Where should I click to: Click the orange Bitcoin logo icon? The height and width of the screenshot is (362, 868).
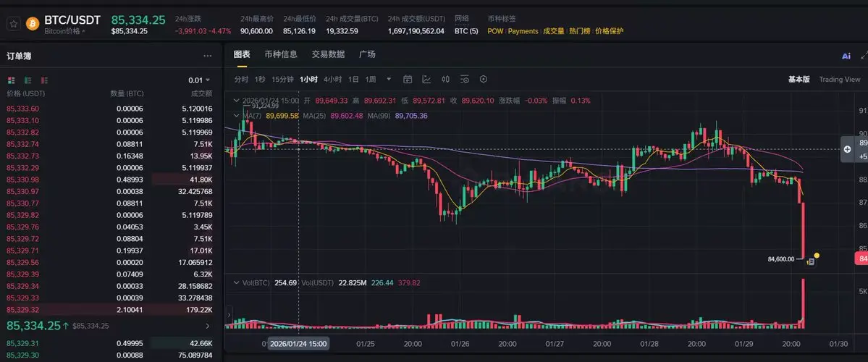click(x=32, y=24)
